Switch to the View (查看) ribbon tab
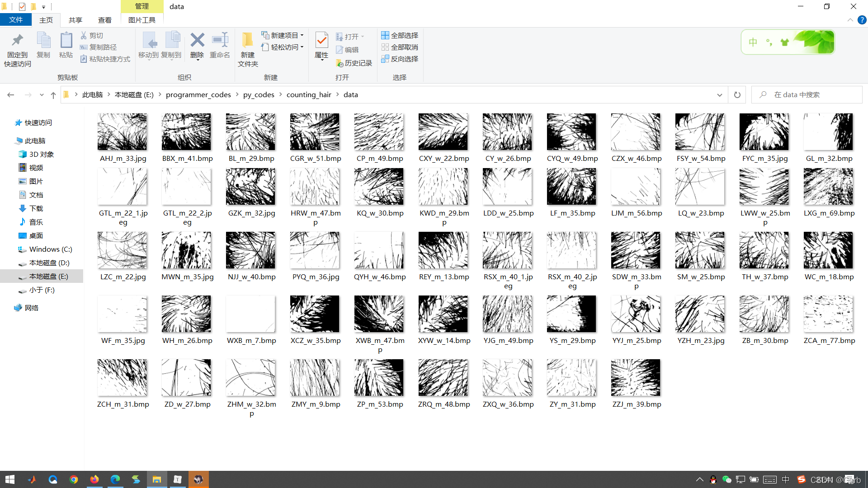Viewport: 868px width, 488px height. tap(104, 20)
